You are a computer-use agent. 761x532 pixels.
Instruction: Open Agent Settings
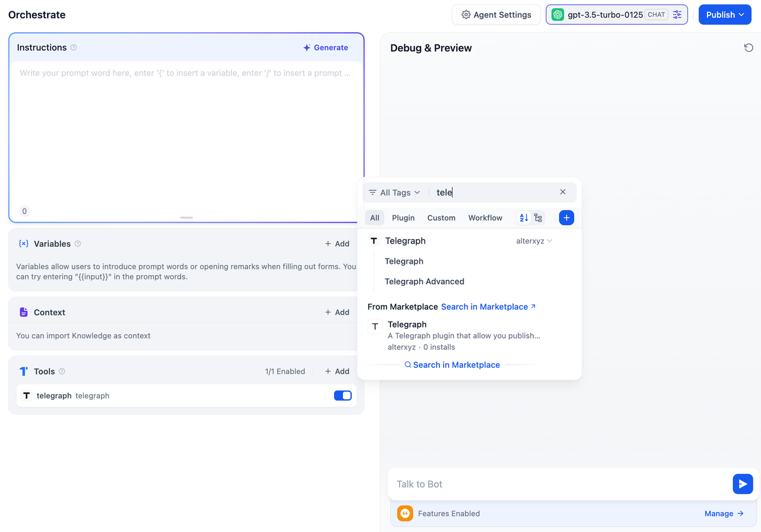click(x=496, y=15)
